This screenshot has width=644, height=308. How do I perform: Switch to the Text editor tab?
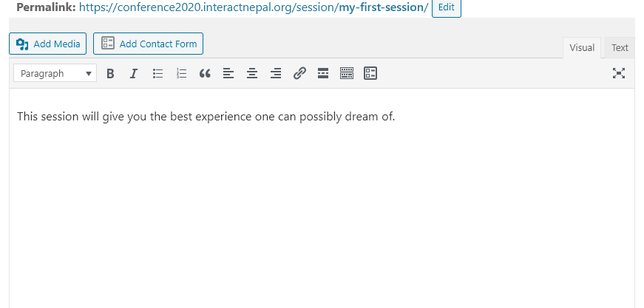(x=620, y=47)
